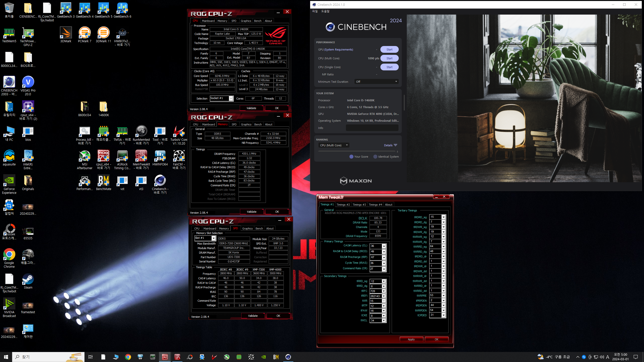
Task: Click Validate in the CPU-Z Memory window
Action: click(252, 212)
